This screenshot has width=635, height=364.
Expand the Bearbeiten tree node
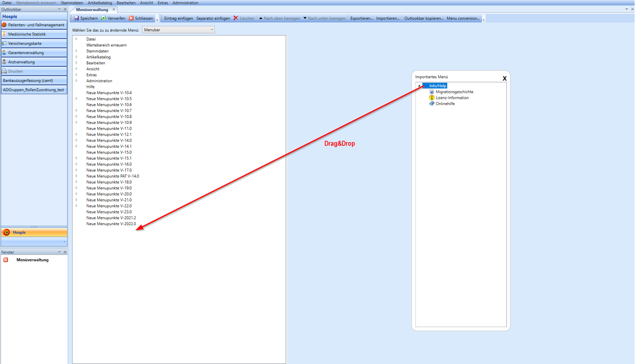point(77,63)
